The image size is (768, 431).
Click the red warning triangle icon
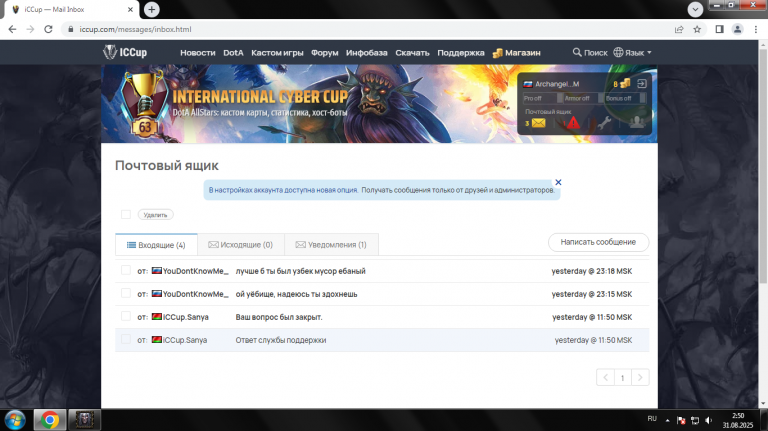[573, 122]
